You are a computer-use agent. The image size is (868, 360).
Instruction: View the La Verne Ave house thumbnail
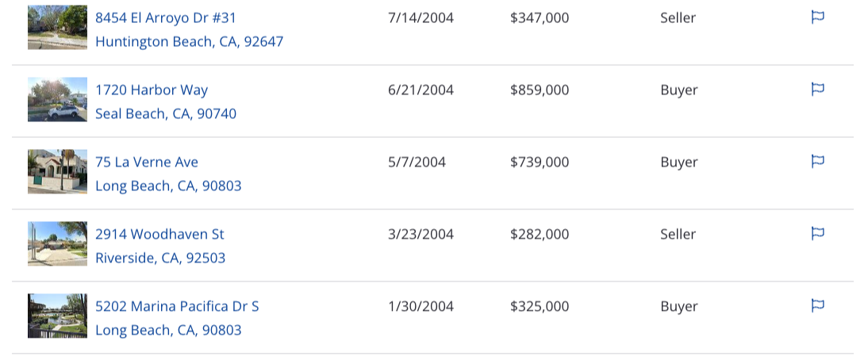pyautogui.click(x=58, y=171)
